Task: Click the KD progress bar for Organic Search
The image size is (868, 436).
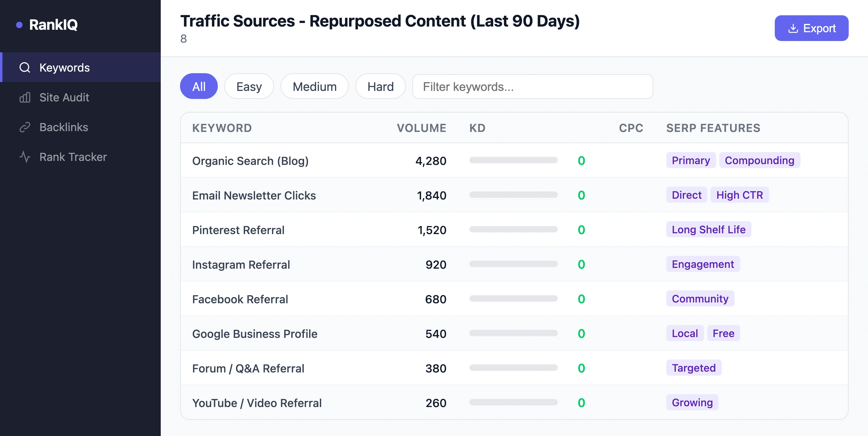Action: [514, 161]
